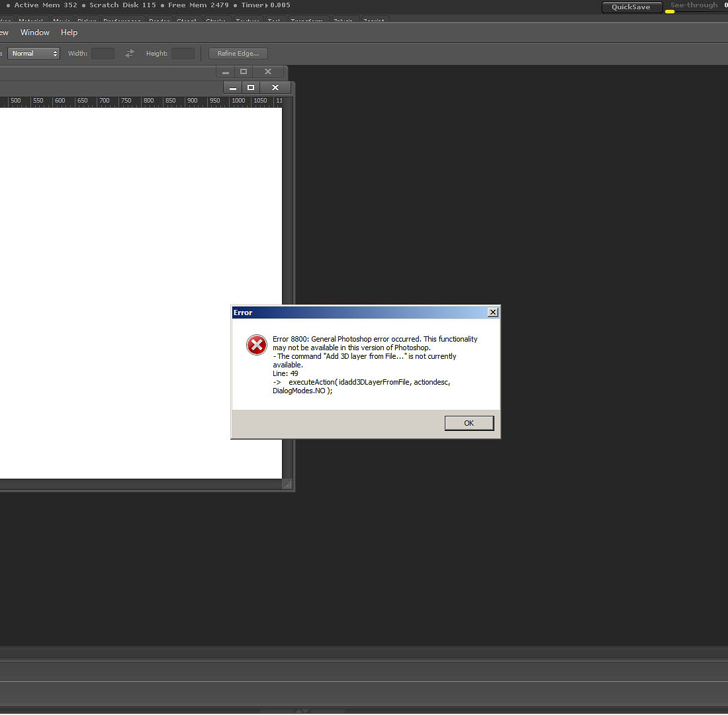Open the Photoshop Window menu
Screen dimensions: 728x715
click(x=35, y=32)
